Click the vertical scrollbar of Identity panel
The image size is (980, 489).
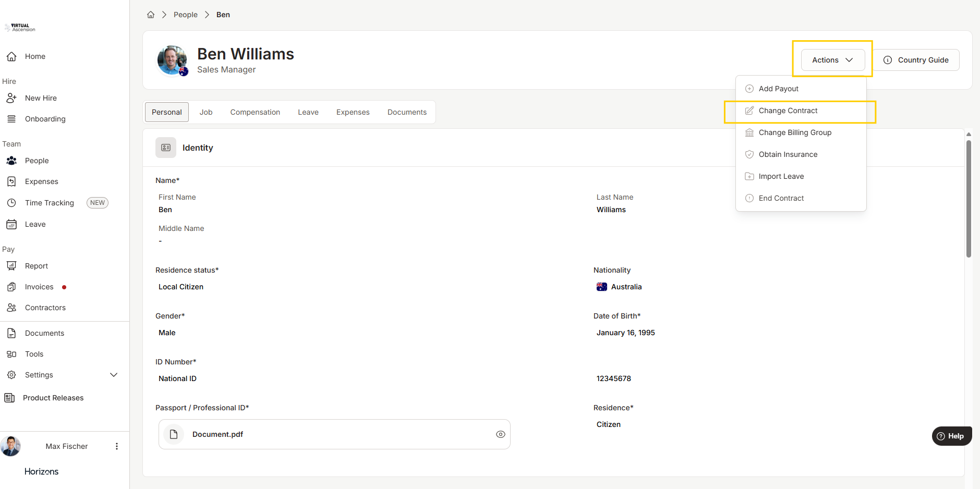pyautogui.click(x=969, y=198)
